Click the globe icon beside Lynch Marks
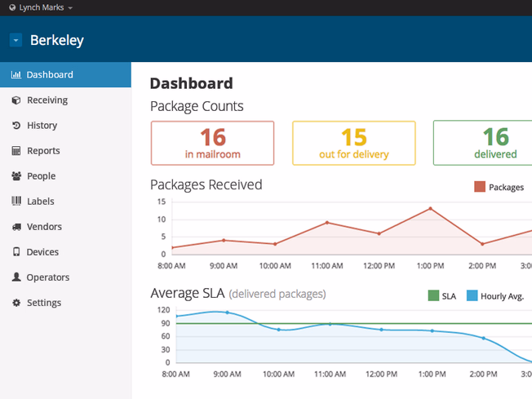The height and width of the screenshot is (399, 532). pos(12,7)
